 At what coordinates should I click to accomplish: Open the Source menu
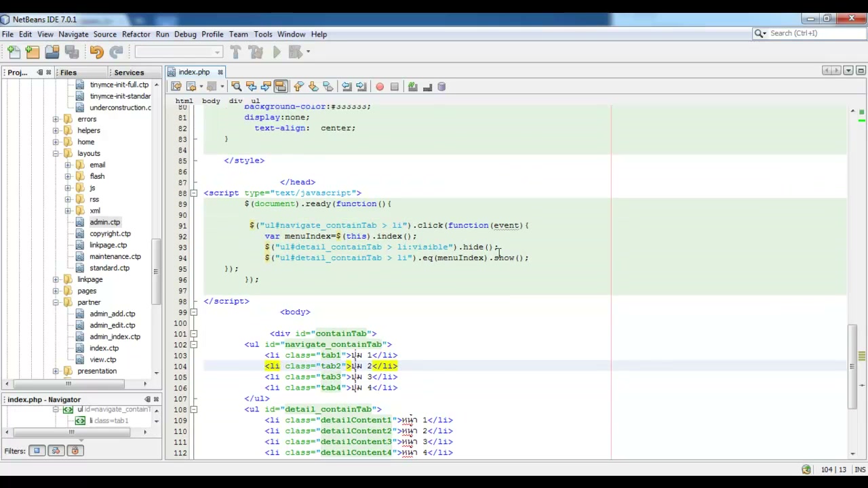click(105, 34)
